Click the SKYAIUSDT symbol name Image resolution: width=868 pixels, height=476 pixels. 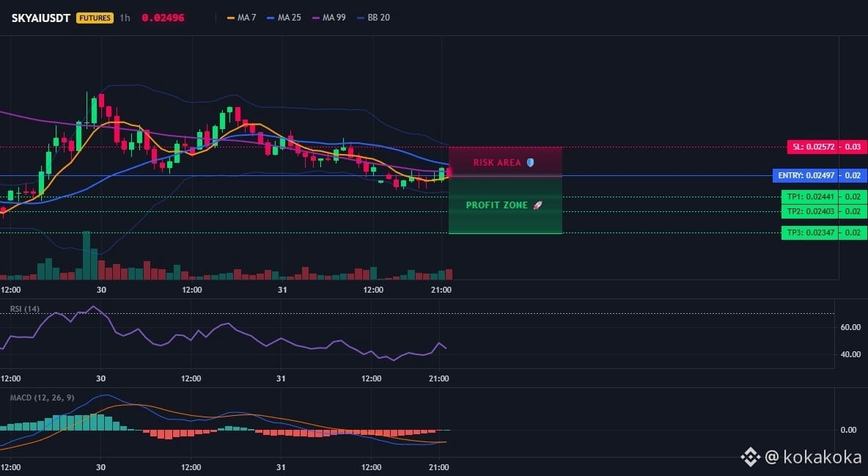pos(41,18)
